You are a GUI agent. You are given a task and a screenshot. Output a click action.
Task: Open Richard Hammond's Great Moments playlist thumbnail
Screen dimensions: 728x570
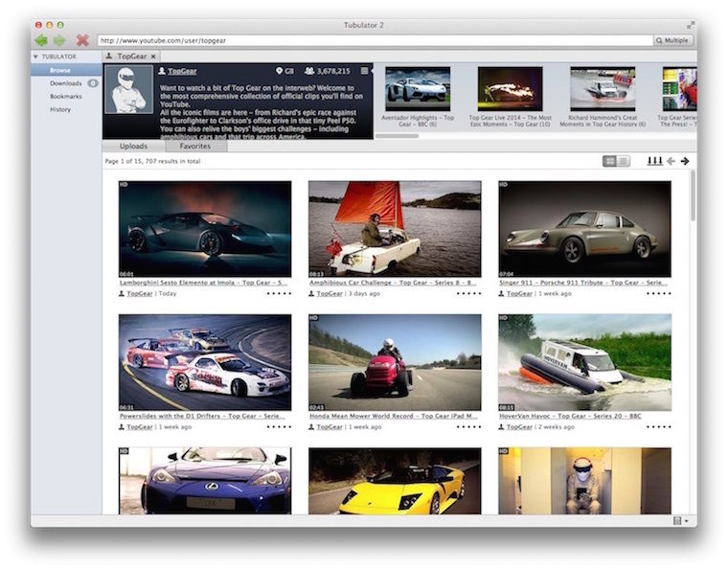(x=603, y=89)
